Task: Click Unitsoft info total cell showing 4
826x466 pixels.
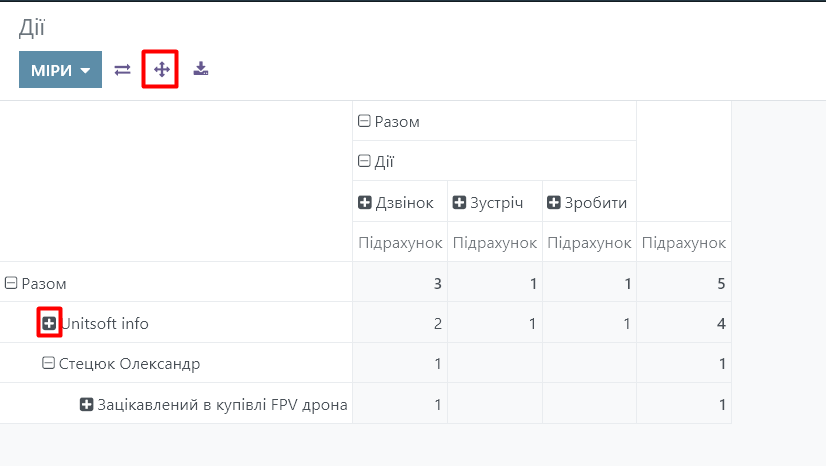Action: 684,323
